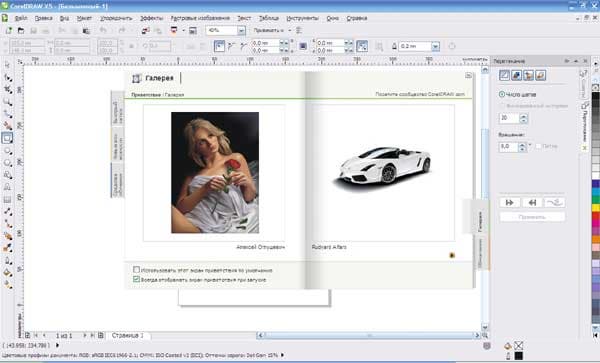Click the Open file folder icon
600x363 pixels.
coord(21,31)
